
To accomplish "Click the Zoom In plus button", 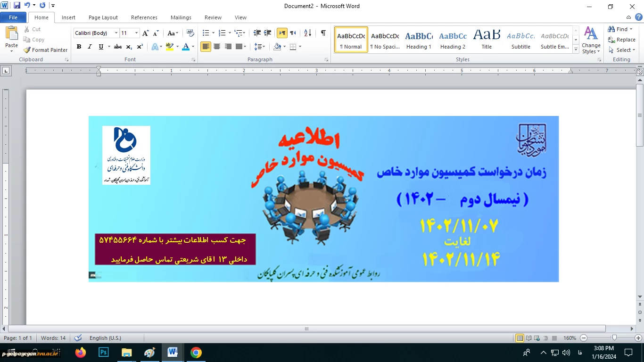I will [638, 338].
